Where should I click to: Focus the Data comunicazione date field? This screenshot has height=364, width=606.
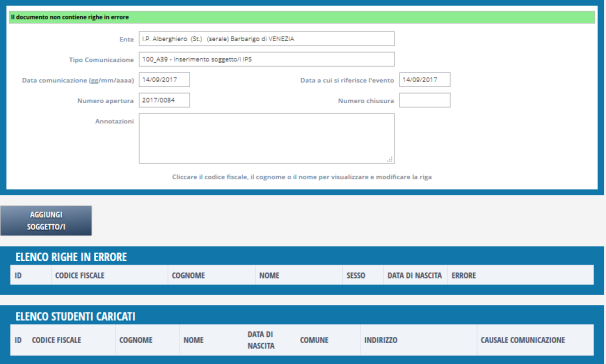(x=164, y=80)
